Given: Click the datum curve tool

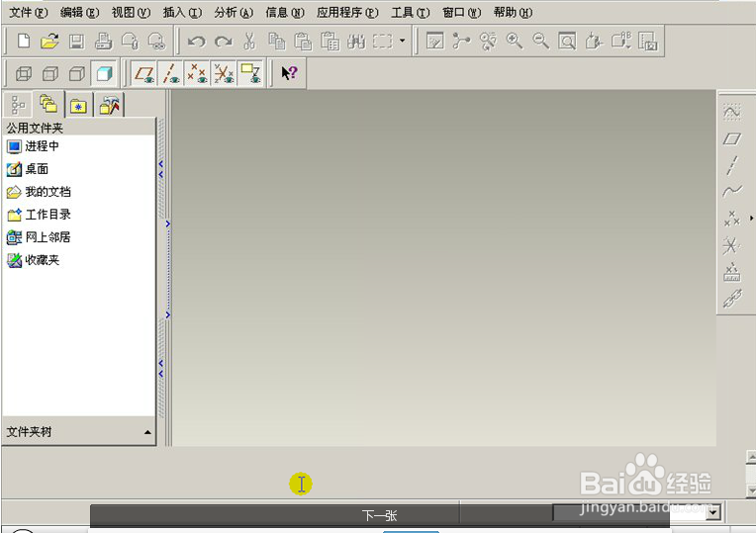Looking at the screenshot, I should click(732, 191).
